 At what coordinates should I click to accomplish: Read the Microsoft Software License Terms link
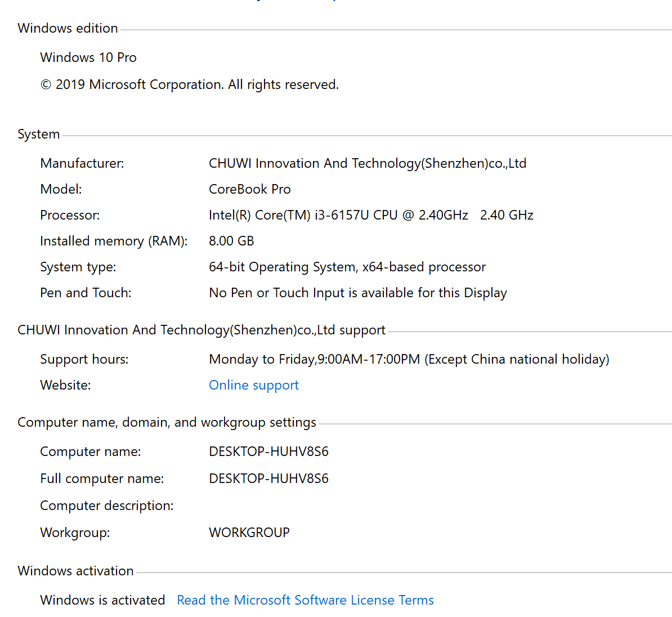305,600
